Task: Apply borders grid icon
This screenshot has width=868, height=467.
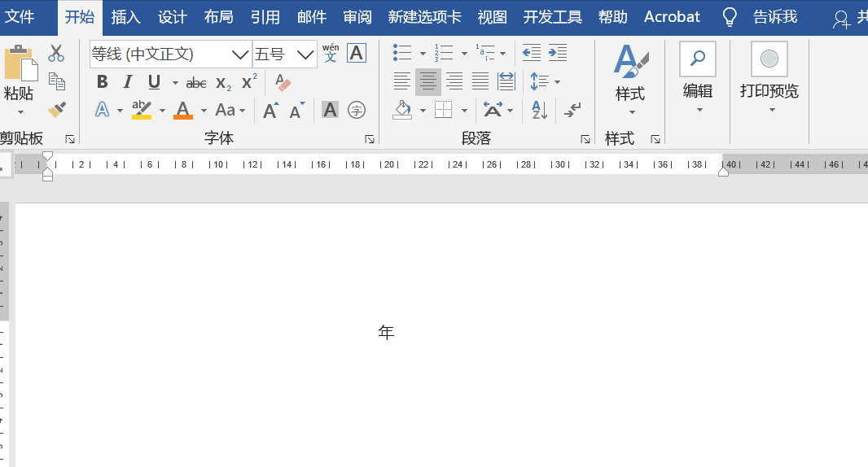Action: click(444, 110)
